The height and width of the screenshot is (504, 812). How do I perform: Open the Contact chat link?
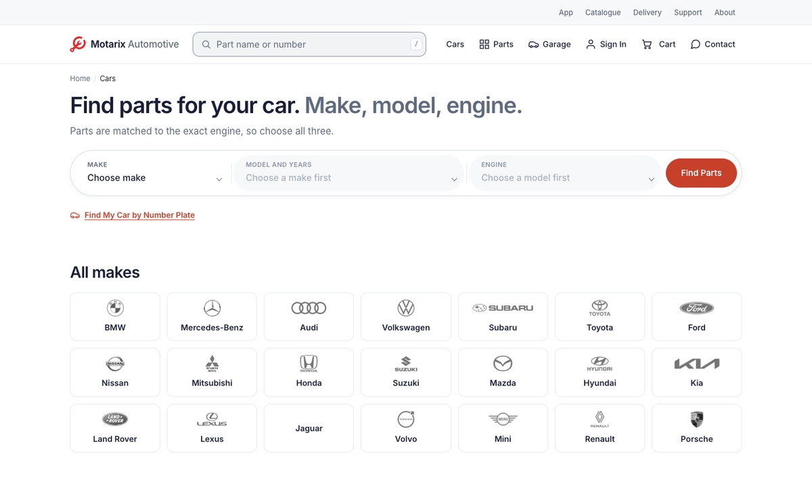click(x=713, y=44)
